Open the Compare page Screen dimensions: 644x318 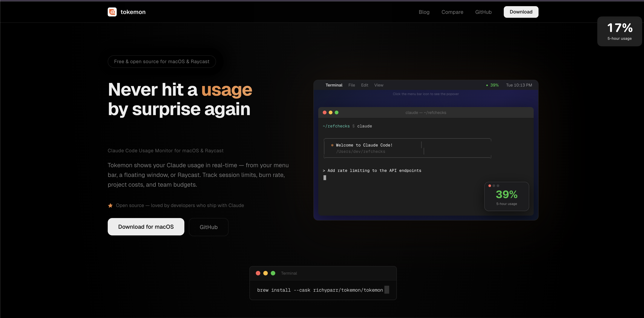[x=452, y=12]
